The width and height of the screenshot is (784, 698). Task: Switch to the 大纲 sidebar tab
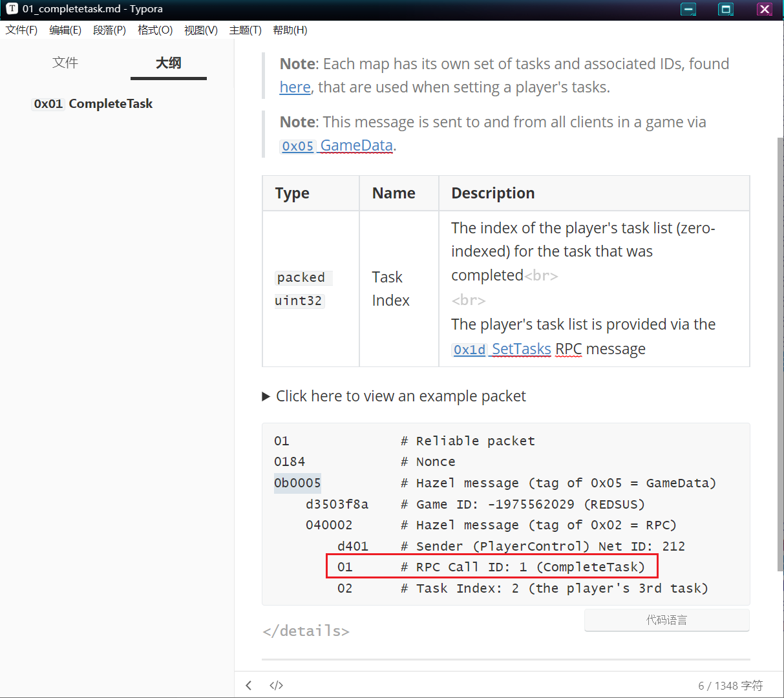[x=169, y=63]
